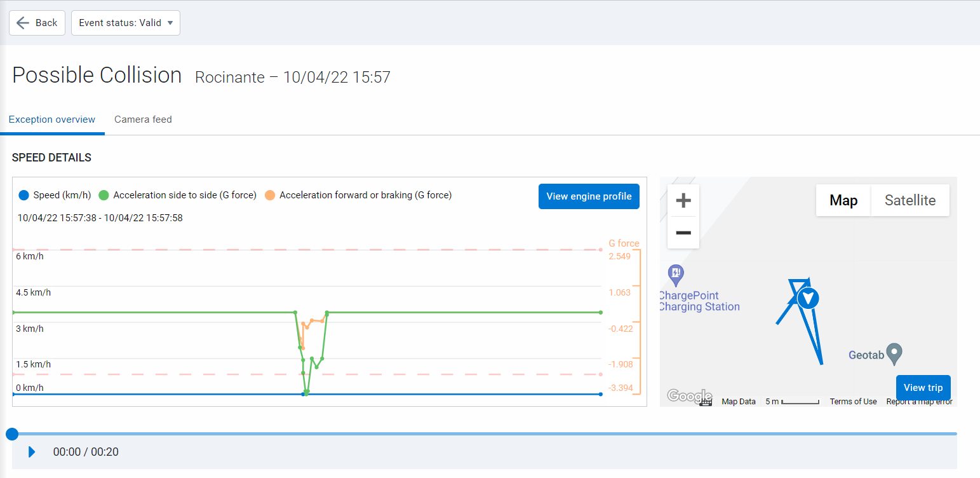Switch map to Satellite view
The height and width of the screenshot is (478, 980).
pyautogui.click(x=910, y=200)
